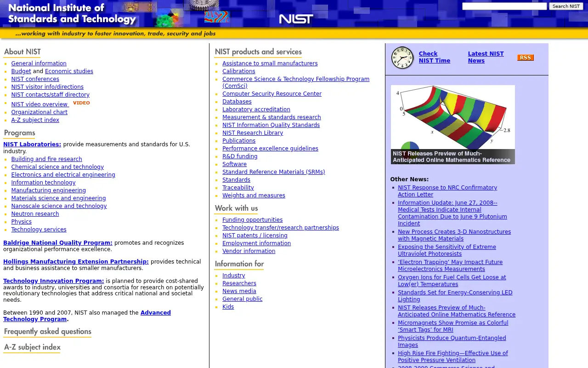Screen dimensions: 588x368
Task: Open Economic studies link
Action: pyautogui.click(x=69, y=71)
